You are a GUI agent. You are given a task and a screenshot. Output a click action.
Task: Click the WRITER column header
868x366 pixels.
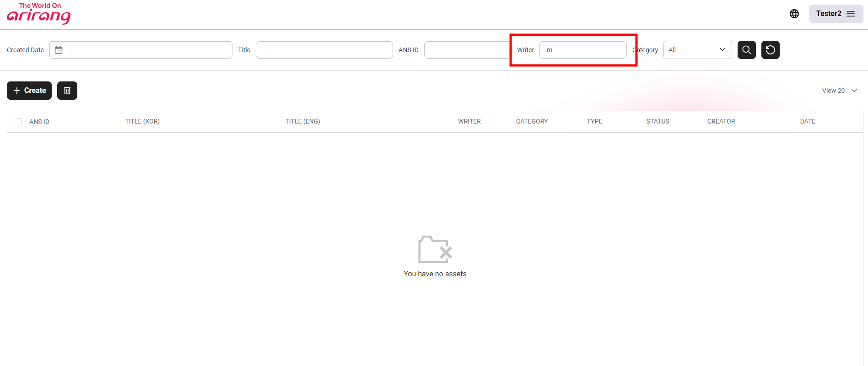[469, 121]
